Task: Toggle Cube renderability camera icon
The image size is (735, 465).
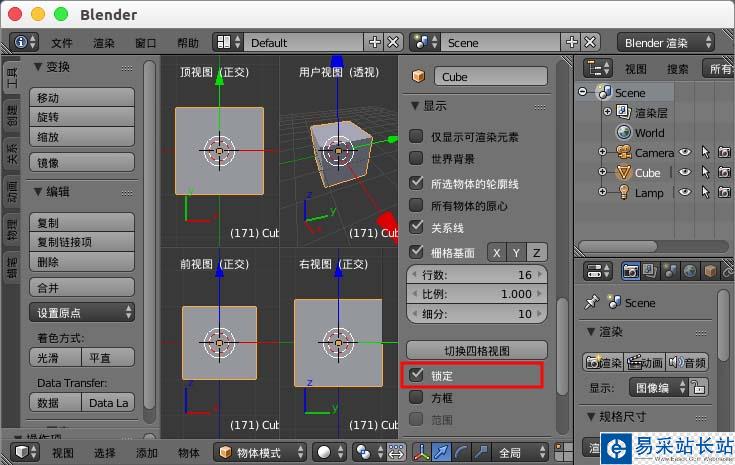Action: (x=724, y=172)
